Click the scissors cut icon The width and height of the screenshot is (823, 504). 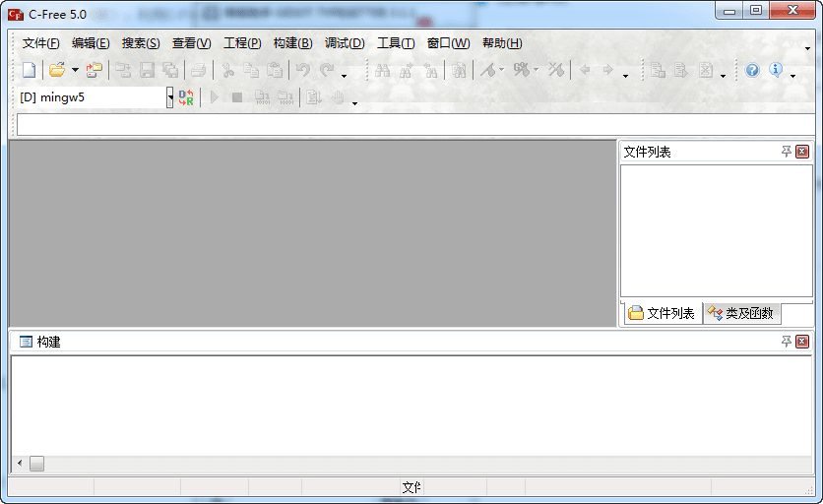227,70
